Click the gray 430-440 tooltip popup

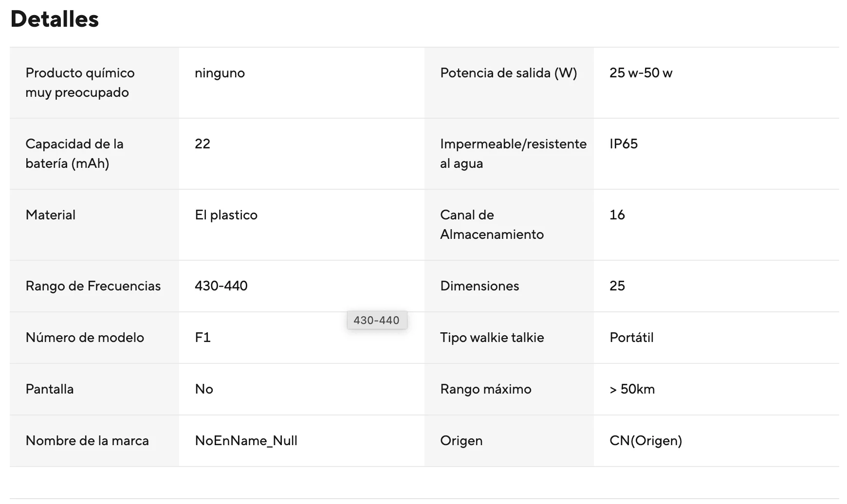click(x=376, y=320)
